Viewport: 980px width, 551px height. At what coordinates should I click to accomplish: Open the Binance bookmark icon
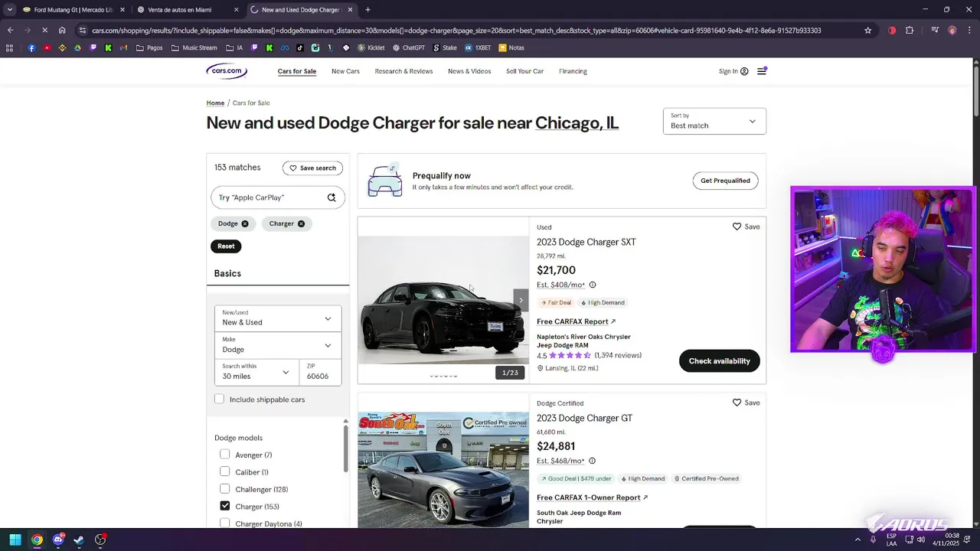click(62, 47)
